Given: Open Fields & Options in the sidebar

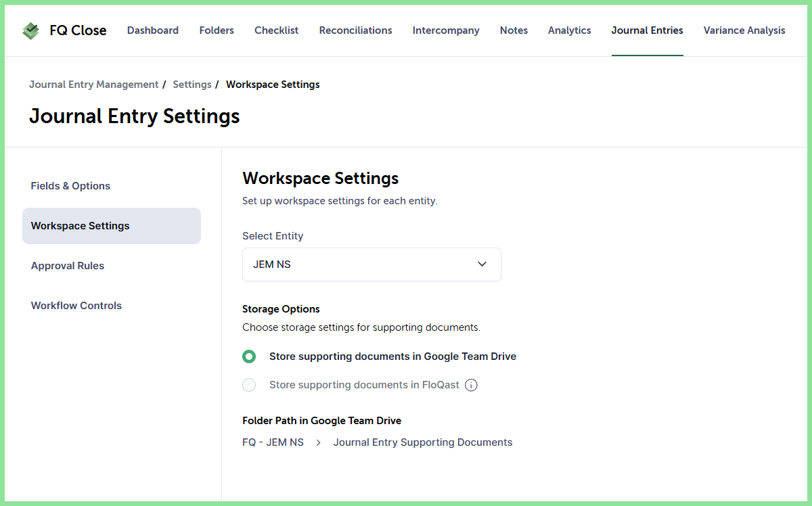Looking at the screenshot, I should (x=112, y=186).
